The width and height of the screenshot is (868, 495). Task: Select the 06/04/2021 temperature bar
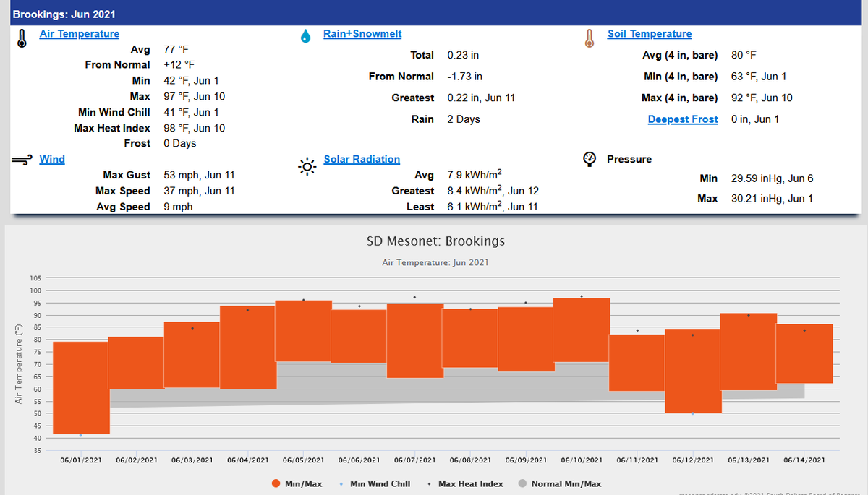(x=248, y=348)
